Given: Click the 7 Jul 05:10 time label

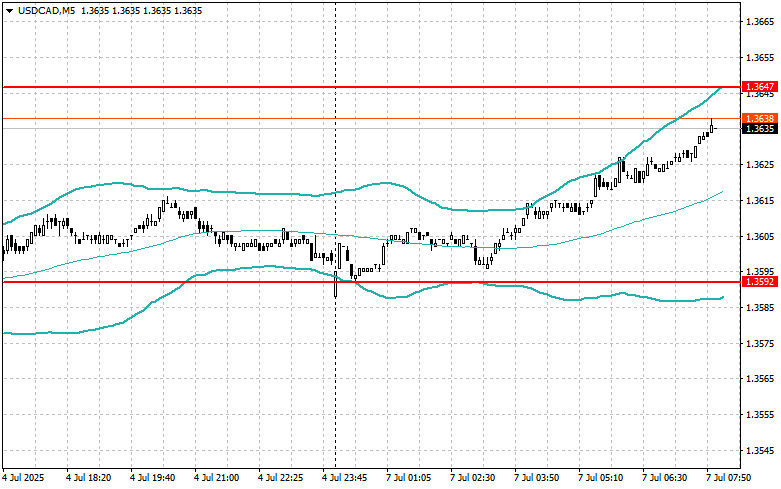Looking at the screenshot, I should click(600, 478).
